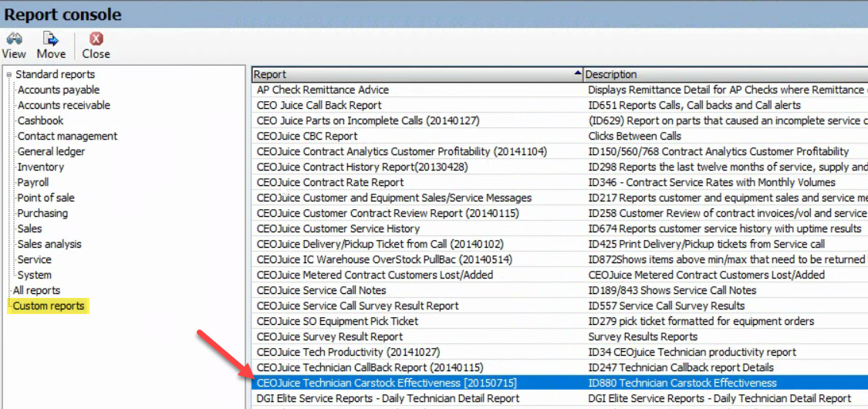Open Sales analysis reports
Viewport: 868px width, 409px height.
tap(49, 244)
